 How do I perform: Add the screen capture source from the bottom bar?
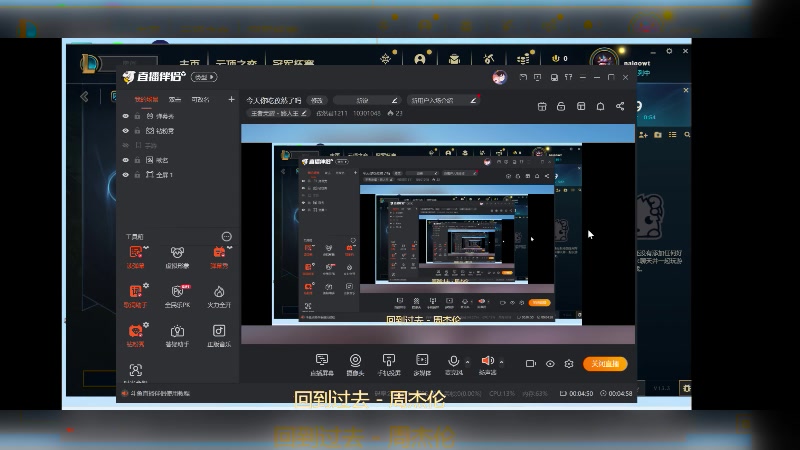321,364
